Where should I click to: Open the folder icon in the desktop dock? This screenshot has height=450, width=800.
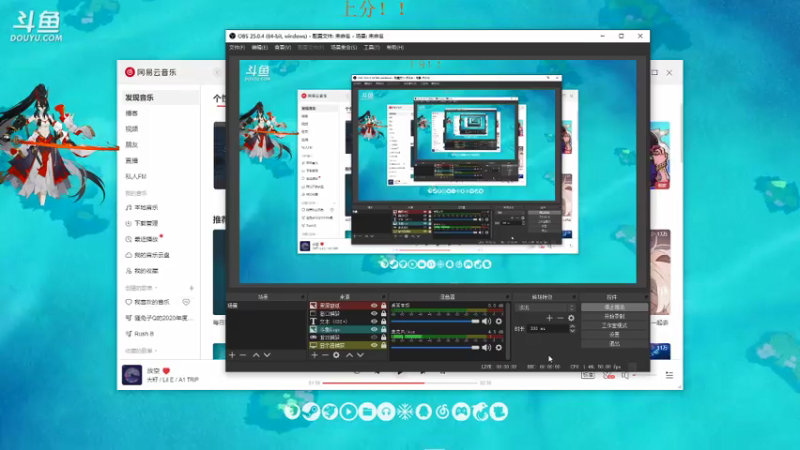(x=367, y=411)
